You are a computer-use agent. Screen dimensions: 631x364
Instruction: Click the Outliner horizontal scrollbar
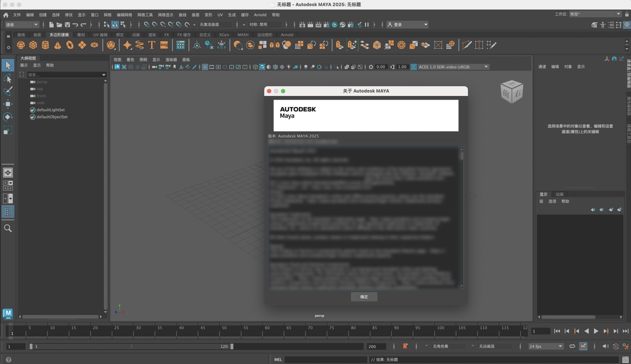(x=60, y=317)
